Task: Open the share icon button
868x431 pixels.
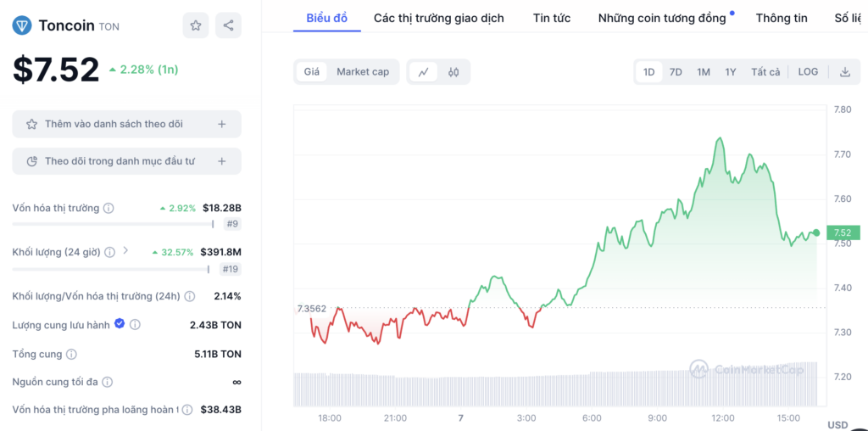Action: tap(228, 25)
